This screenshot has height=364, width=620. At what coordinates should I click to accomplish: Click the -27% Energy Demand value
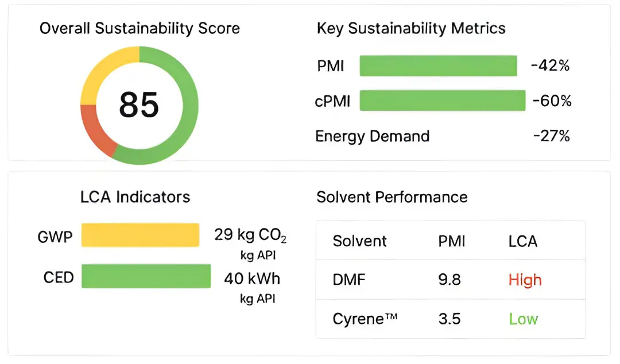coord(551,136)
